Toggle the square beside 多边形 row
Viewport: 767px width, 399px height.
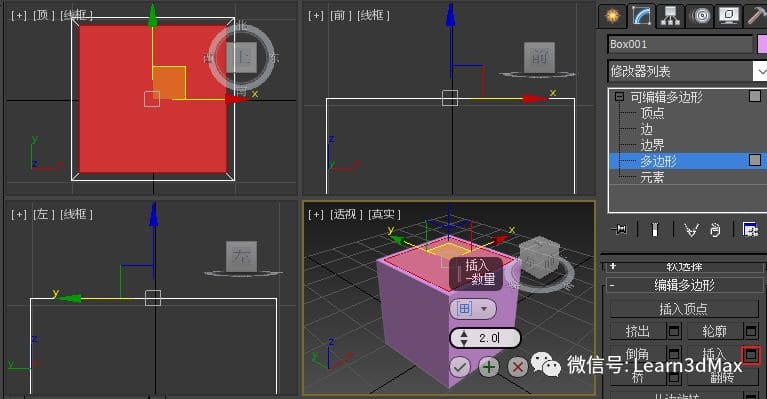[x=755, y=160]
